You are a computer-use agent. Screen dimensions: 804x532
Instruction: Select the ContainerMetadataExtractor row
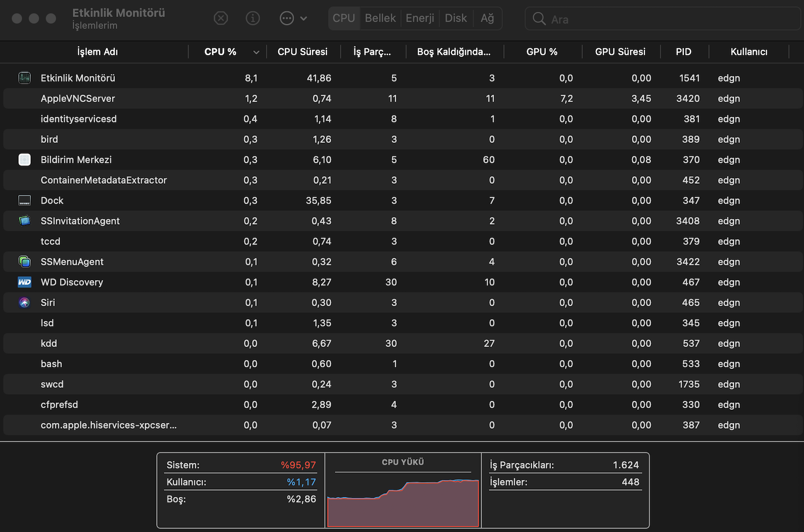[402, 180]
